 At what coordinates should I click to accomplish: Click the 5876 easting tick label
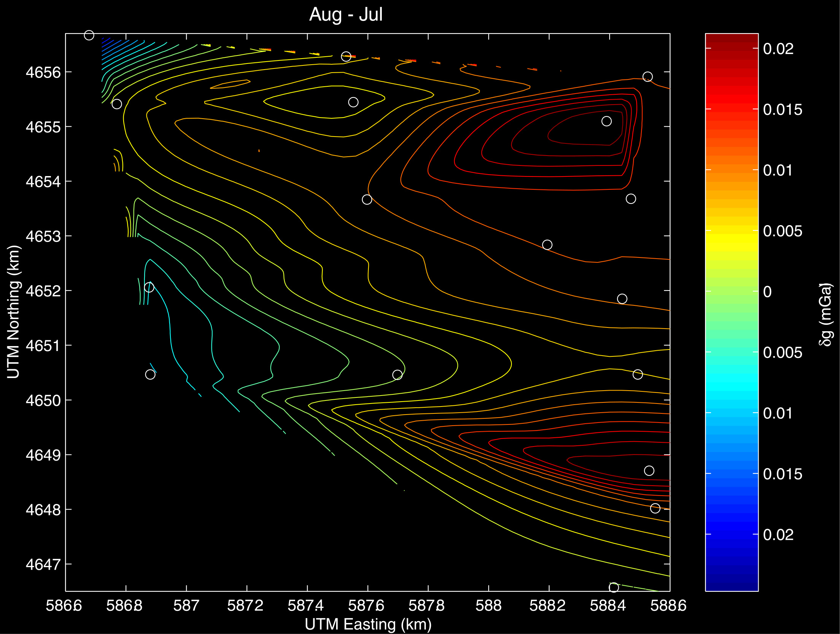tap(366, 605)
